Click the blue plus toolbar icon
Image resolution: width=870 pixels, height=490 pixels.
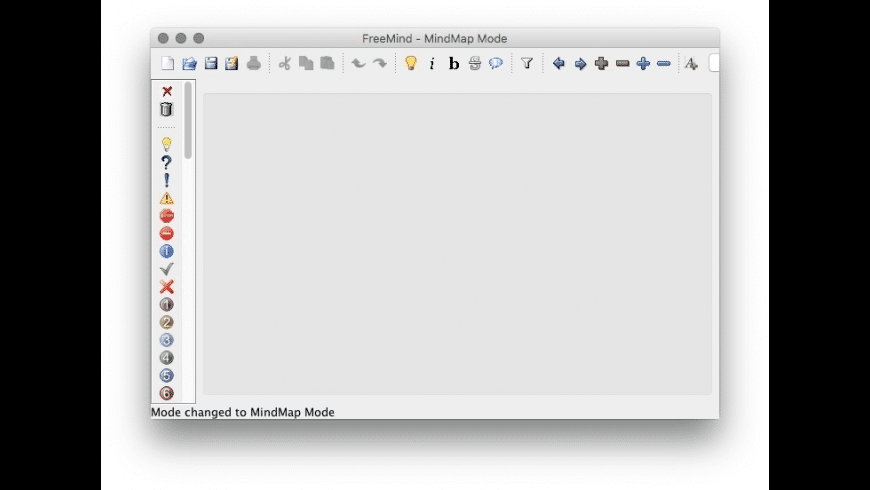pyautogui.click(x=643, y=63)
